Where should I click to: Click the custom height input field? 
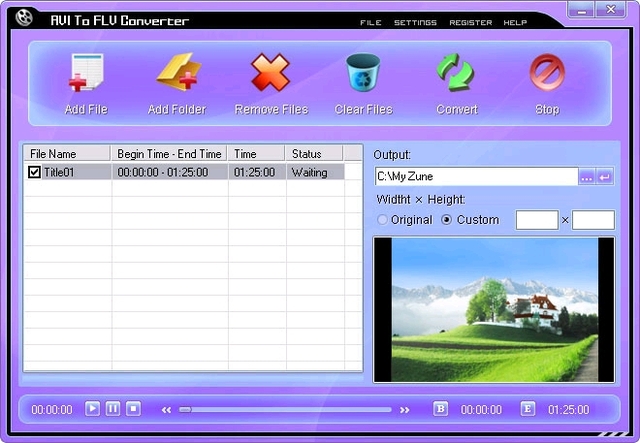593,220
